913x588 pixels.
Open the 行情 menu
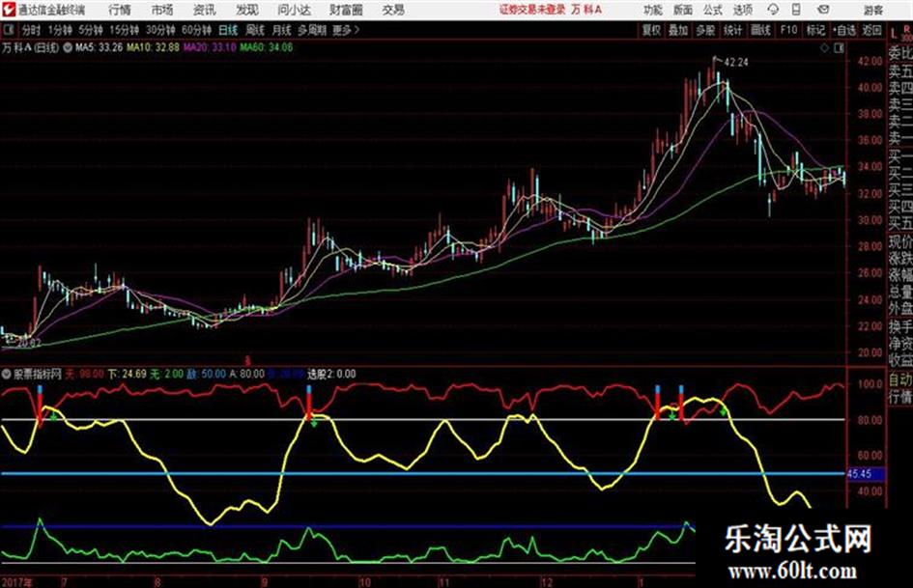tap(120, 10)
